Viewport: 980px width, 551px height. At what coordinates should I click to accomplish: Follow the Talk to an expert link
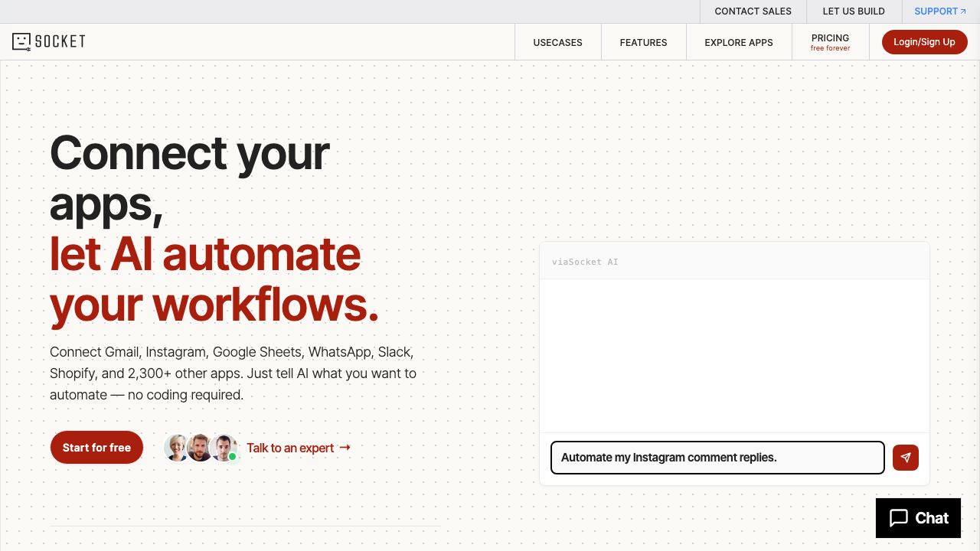(299, 448)
